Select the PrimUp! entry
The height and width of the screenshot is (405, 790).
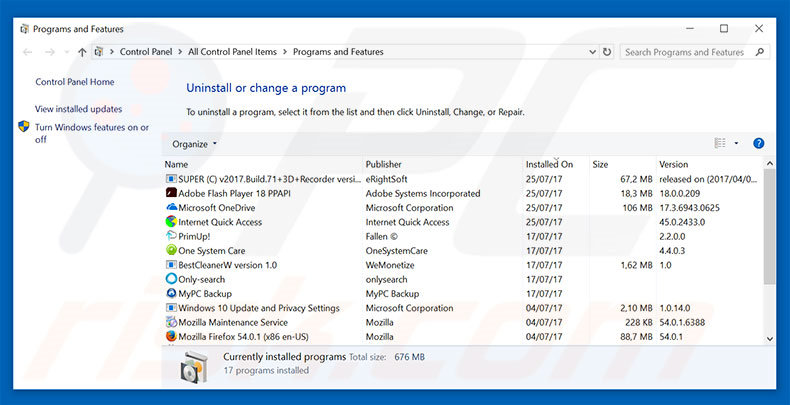[464, 236]
